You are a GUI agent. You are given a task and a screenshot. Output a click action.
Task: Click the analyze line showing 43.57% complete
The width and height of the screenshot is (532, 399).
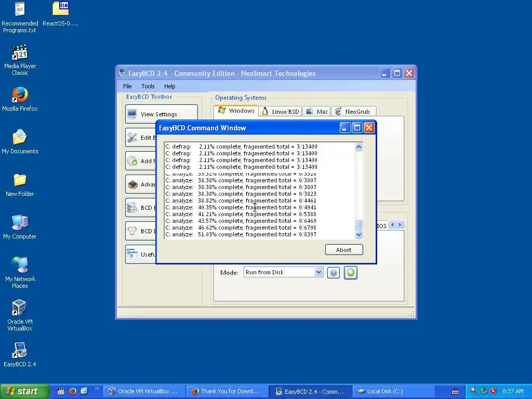click(x=241, y=221)
